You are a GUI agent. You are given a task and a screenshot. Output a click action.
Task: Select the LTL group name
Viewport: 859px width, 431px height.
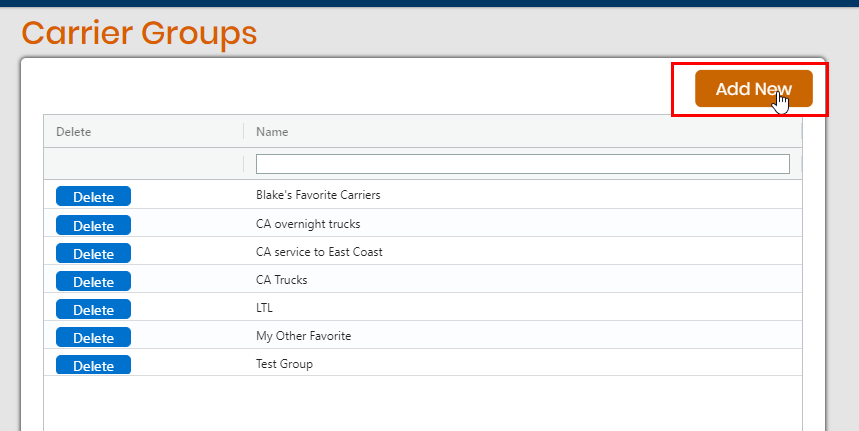pos(264,308)
